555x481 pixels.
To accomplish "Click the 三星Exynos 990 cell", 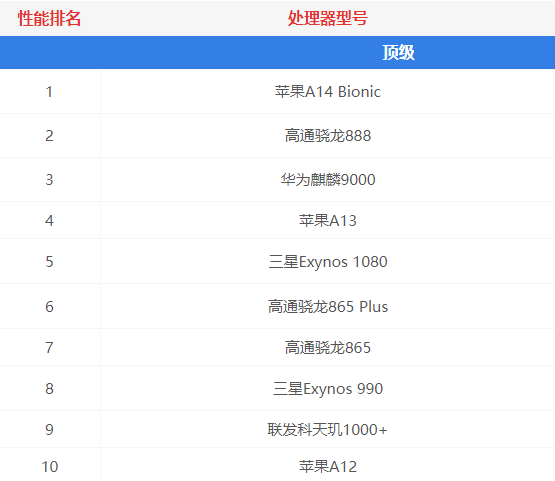I will point(328,389).
